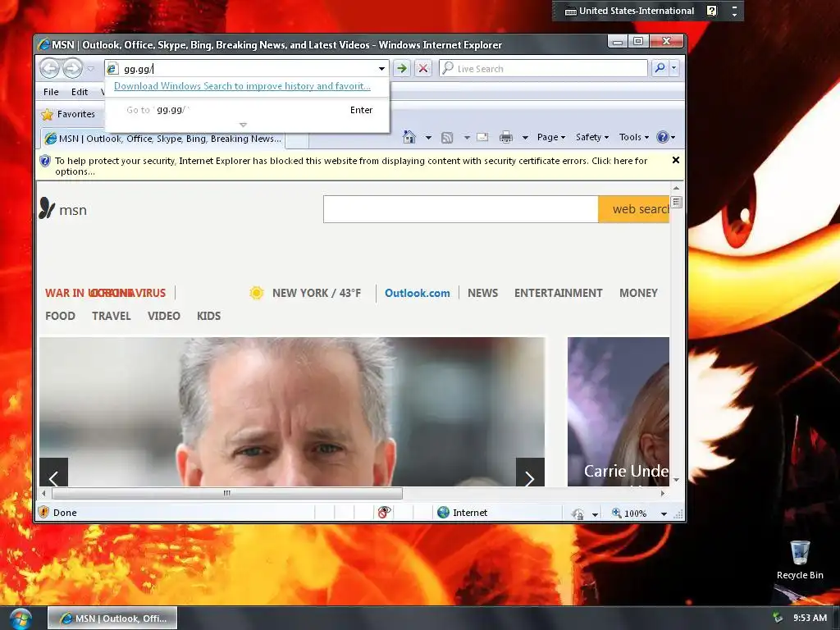
Task: Open the MONEY navigation link
Action: [638, 293]
